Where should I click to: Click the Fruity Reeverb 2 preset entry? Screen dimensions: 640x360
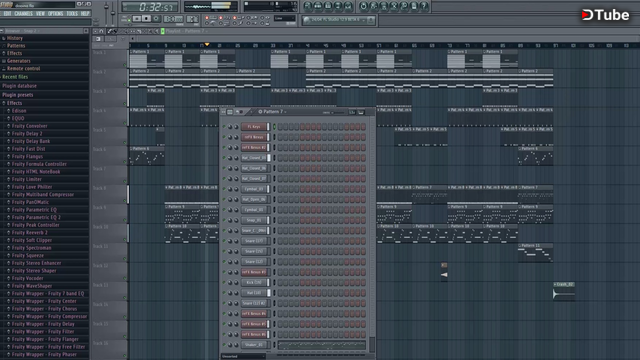[29, 233]
